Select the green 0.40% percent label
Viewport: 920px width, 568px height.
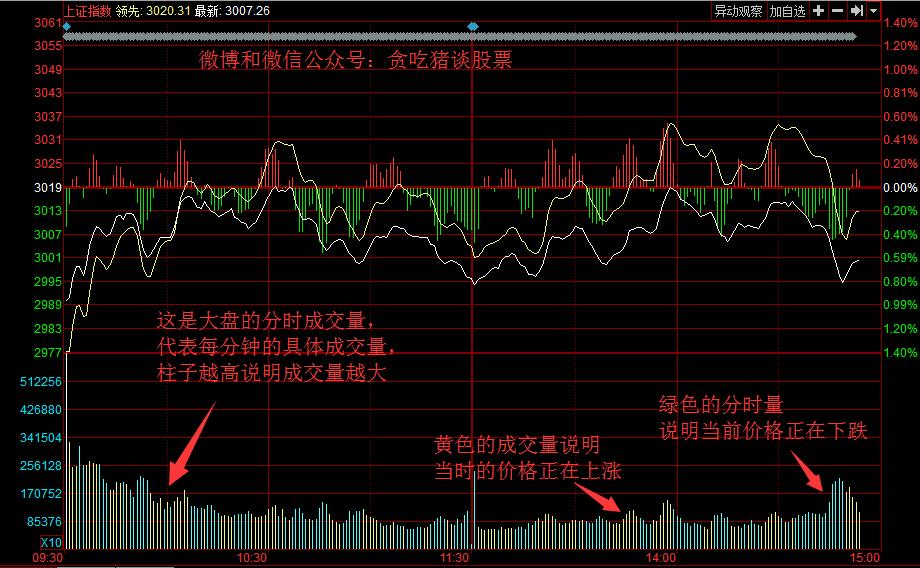[x=901, y=235]
